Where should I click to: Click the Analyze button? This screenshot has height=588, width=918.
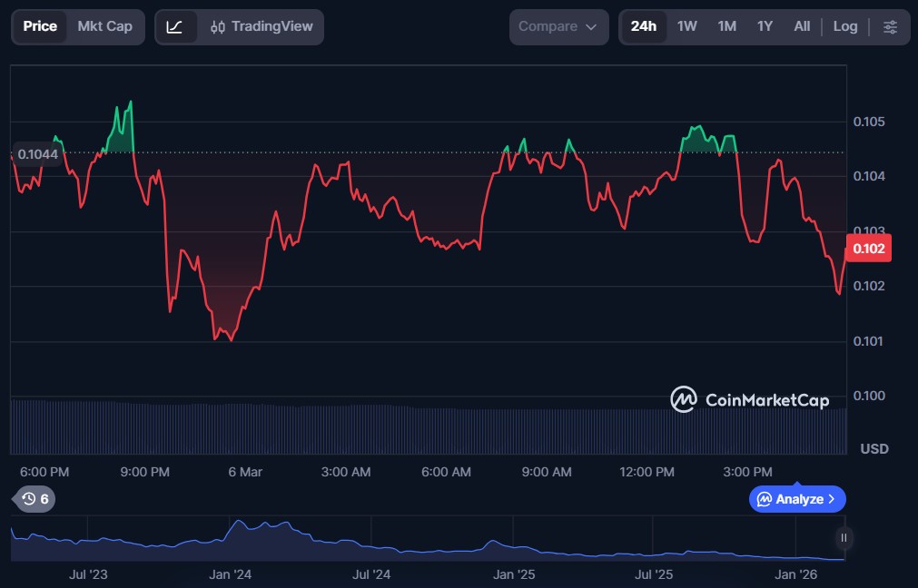tap(796, 499)
